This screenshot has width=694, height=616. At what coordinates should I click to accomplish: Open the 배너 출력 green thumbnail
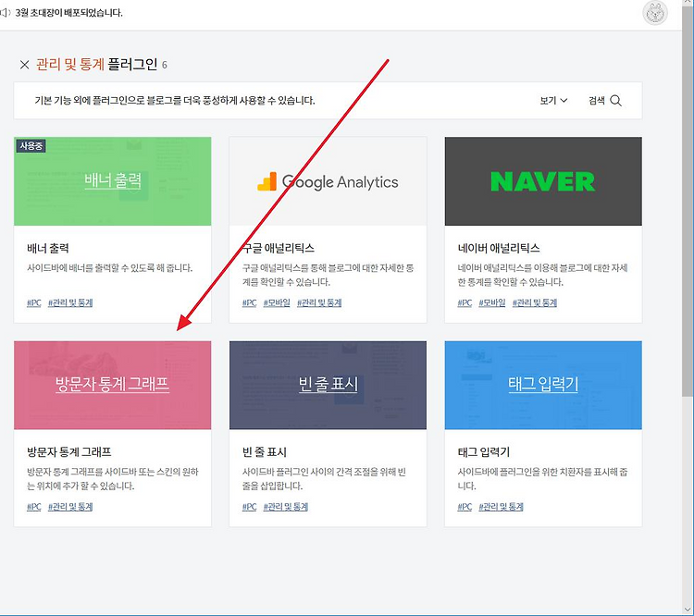[x=112, y=181]
